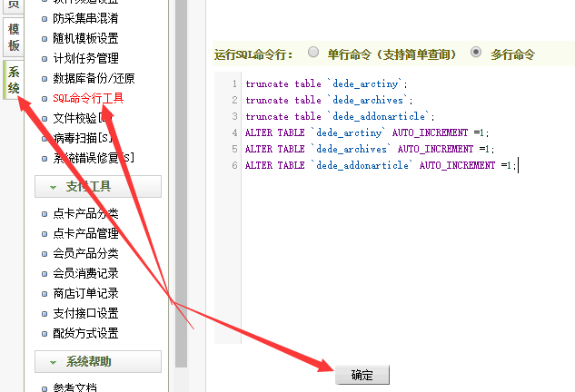This screenshot has height=392, width=575.
Task: Switch to the 系统 vertical tab
Action: [14, 80]
